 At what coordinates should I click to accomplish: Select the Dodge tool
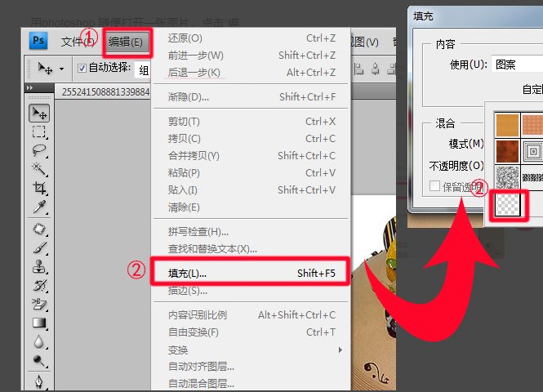(x=39, y=361)
